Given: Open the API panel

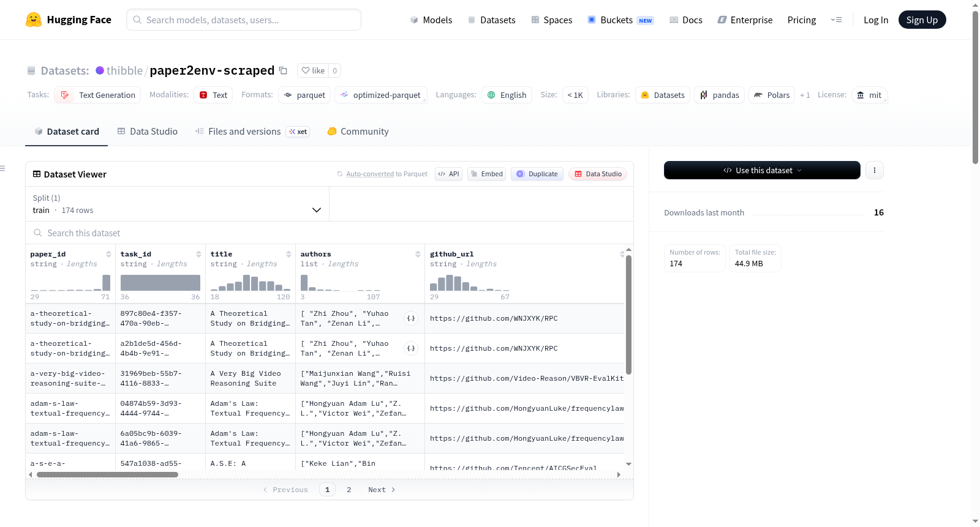Looking at the screenshot, I should pyautogui.click(x=448, y=174).
